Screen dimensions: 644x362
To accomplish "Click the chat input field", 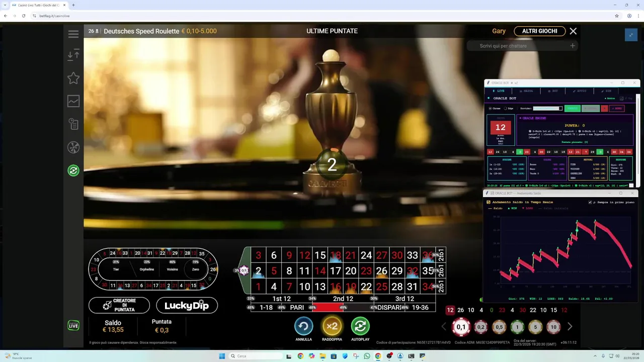I will click(518, 46).
